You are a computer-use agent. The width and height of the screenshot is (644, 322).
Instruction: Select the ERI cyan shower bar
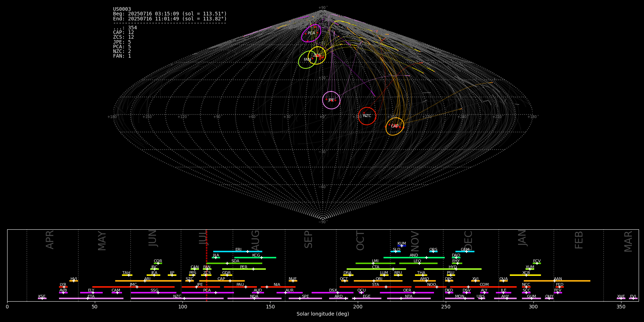tap(238, 252)
